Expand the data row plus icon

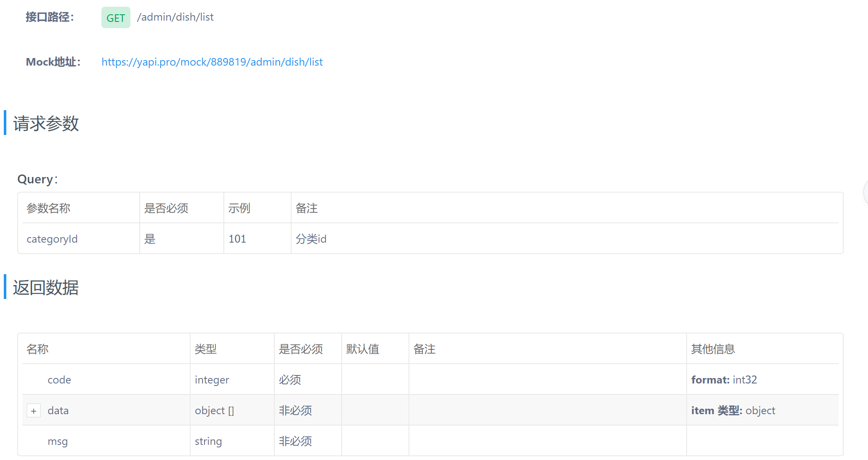[34, 411]
